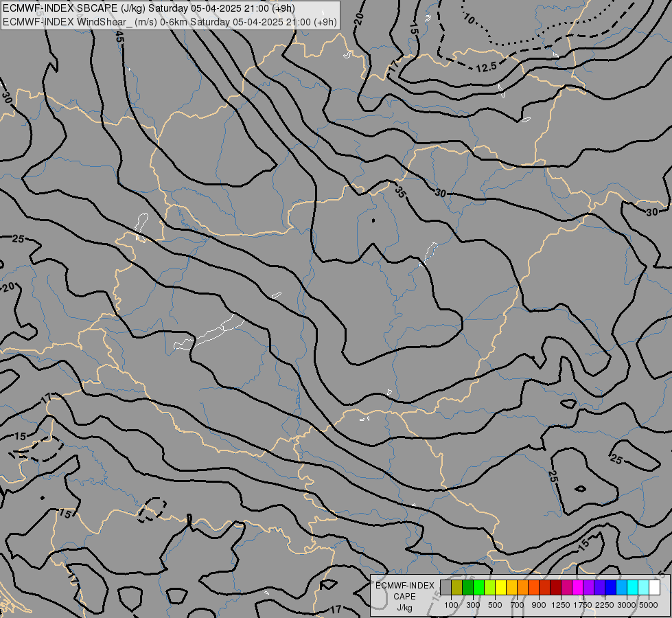672x618 pixels.
Task: Click the legend title ECMWF-INDEX
Action: pos(405,586)
